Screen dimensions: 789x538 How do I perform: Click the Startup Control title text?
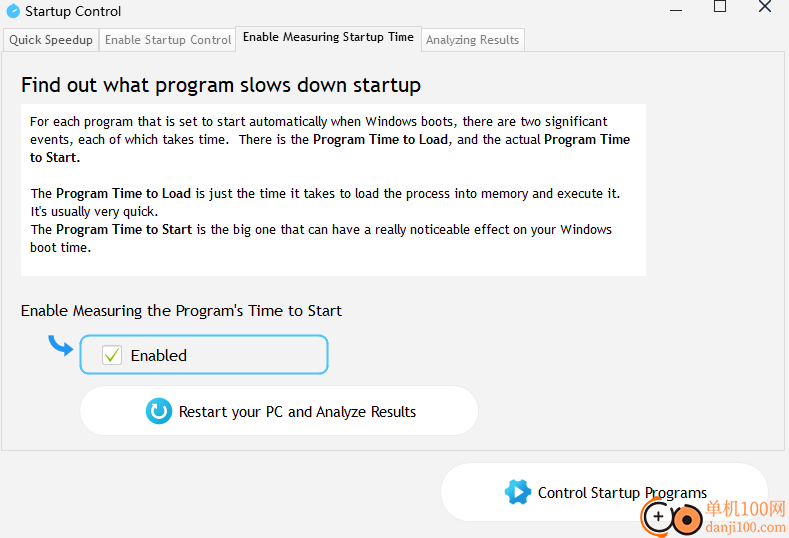(73, 11)
